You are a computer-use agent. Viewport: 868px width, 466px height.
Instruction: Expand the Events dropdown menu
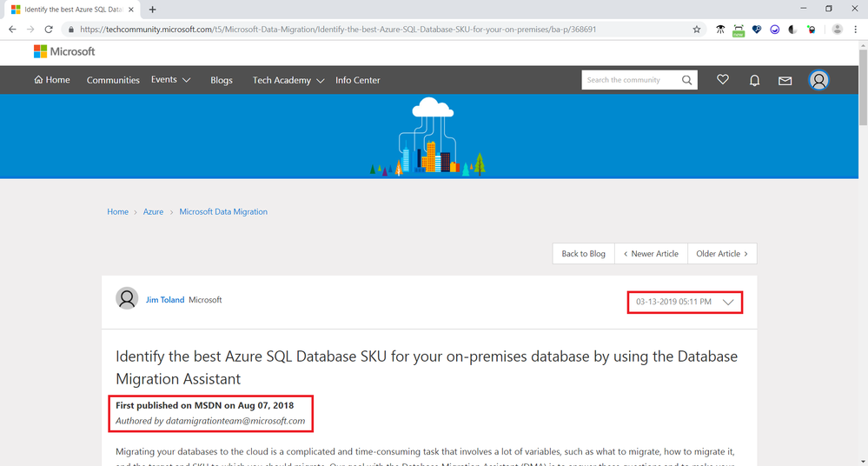tap(170, 80)
